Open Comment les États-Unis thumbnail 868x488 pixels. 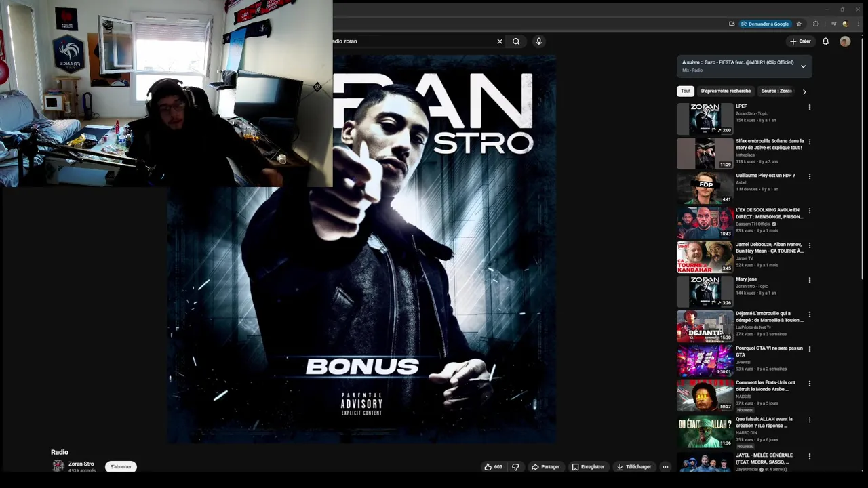point(705,396)
